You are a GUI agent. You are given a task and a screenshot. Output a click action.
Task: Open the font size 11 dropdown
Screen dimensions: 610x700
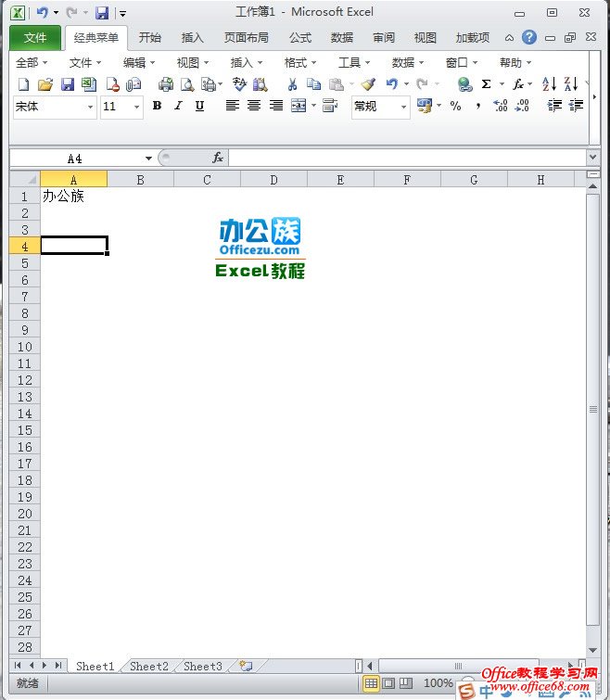coord(136,108)
